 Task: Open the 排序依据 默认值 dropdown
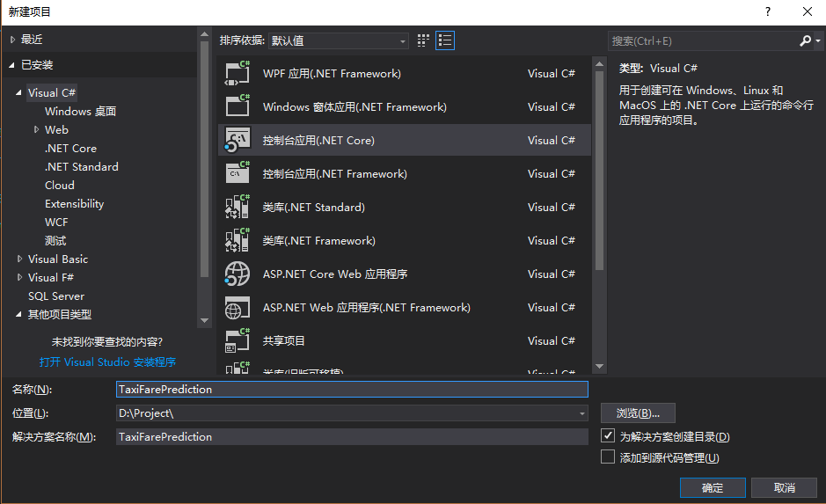point(339,40)
